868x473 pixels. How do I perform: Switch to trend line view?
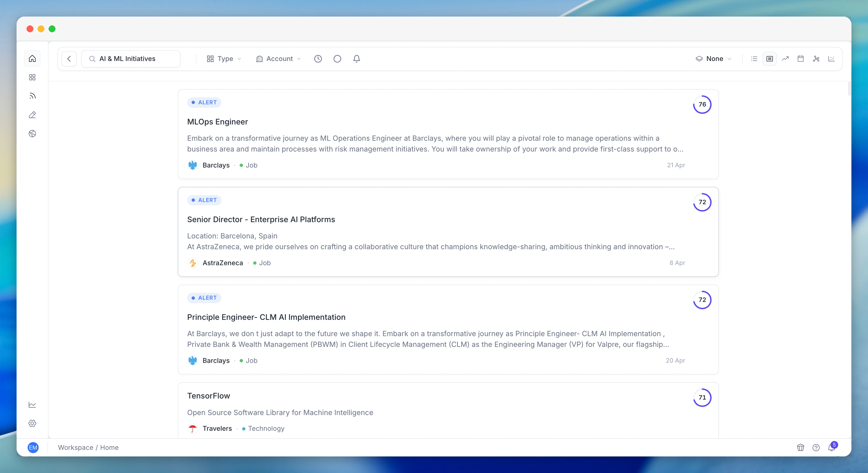click(785, 59)
